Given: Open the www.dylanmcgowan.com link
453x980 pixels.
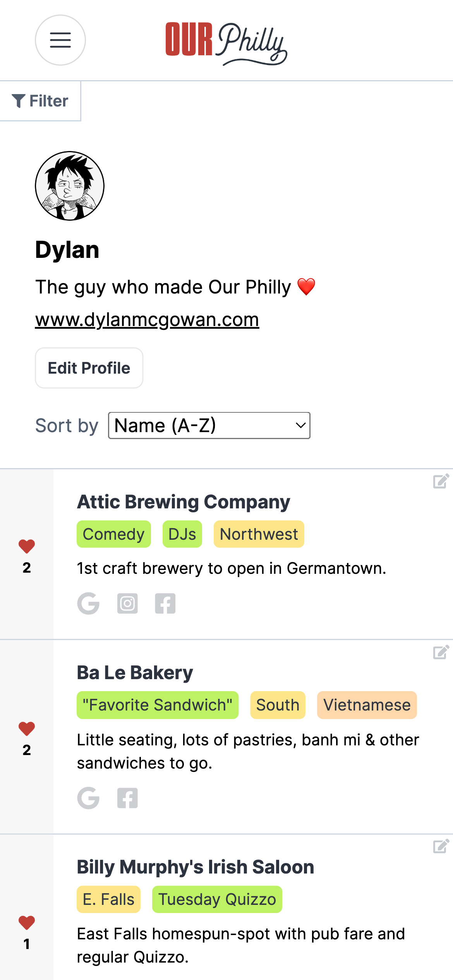Looking at the screenshot, I should click(147, 320).
